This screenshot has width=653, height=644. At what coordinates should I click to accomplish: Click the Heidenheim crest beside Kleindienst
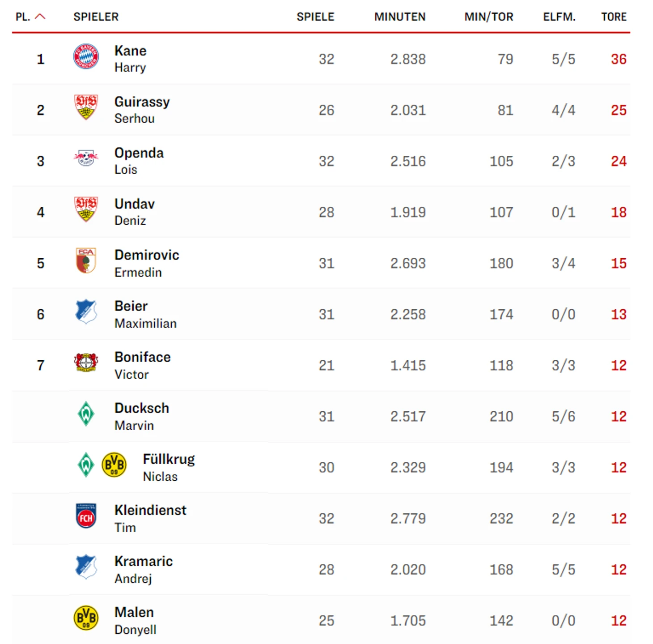coord(86,516)
